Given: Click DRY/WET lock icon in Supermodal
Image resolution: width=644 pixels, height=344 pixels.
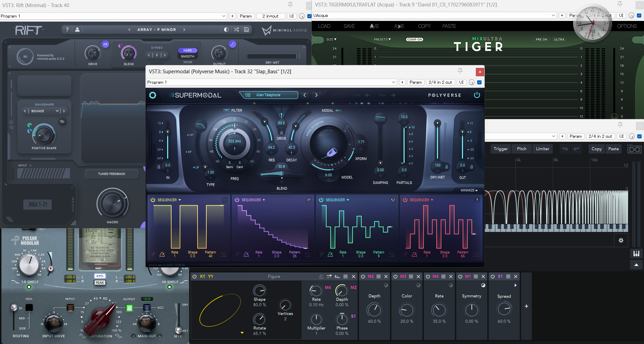Looking at the screenshot, I should 446,167.
